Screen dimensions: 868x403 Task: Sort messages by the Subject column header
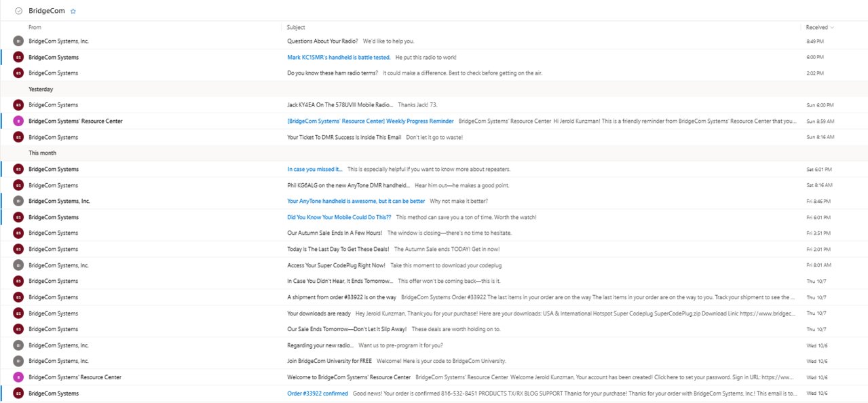(296, 28)
